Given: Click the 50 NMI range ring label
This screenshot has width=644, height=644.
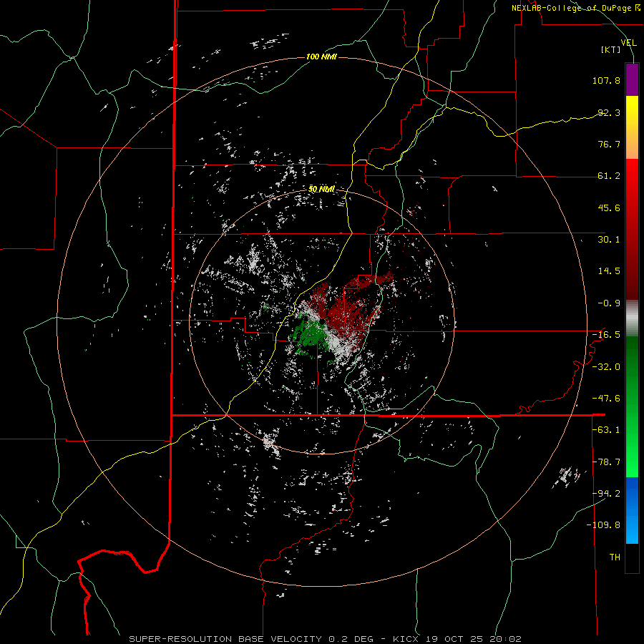Looking at the screenshot, I should tap(321, 190).
